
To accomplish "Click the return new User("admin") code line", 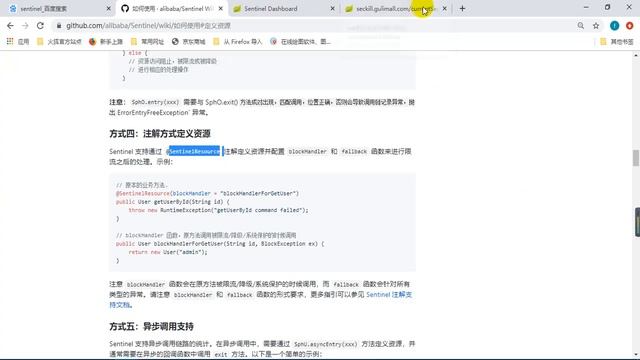I will [168, 252].
